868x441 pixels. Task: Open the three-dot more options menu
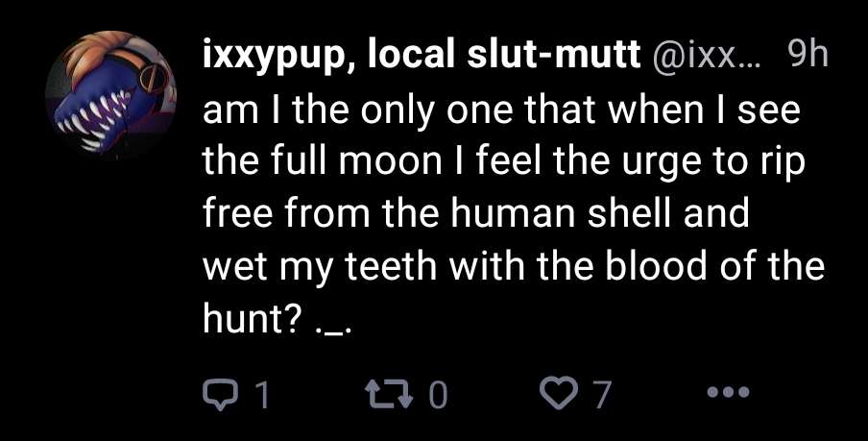point(727,392)
